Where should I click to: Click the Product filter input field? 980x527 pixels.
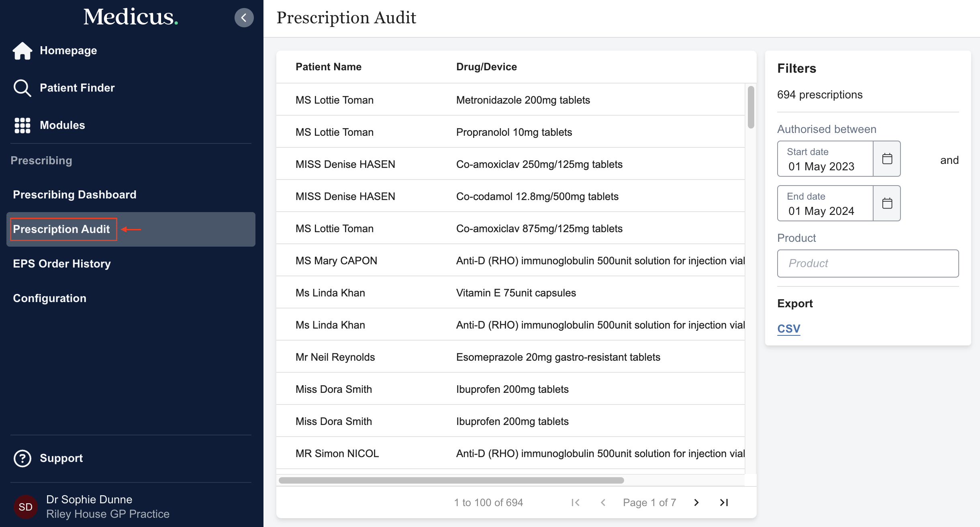[868, 263]
